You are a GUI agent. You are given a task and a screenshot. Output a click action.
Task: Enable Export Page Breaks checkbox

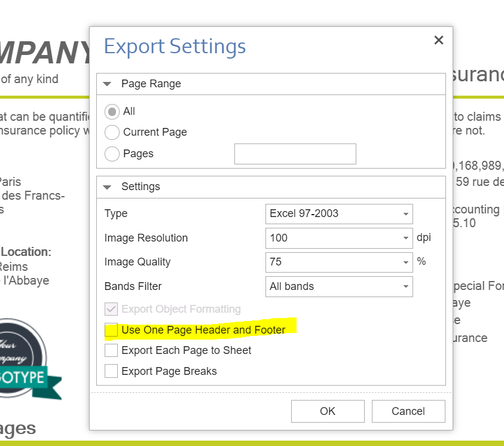[x=111, y=371]
